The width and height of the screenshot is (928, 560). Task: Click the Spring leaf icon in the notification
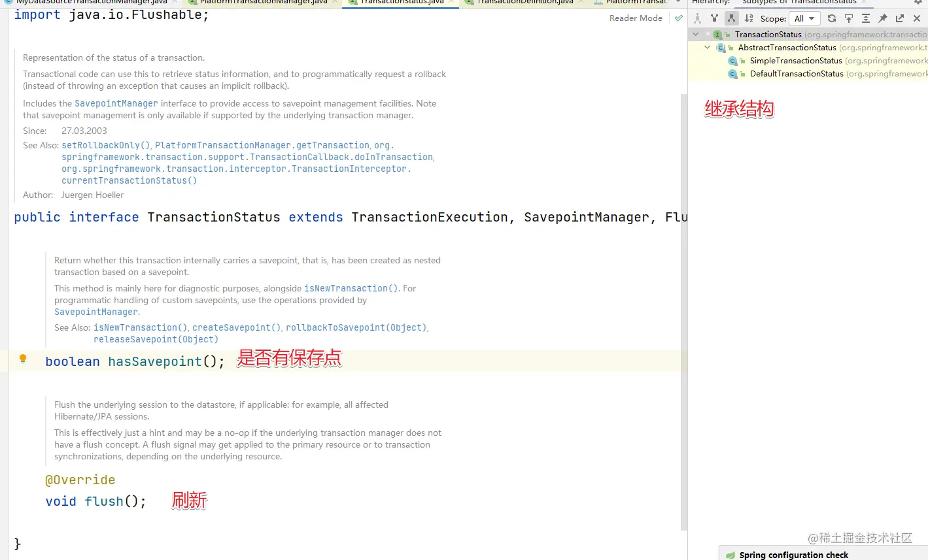(x=730, y=555)
